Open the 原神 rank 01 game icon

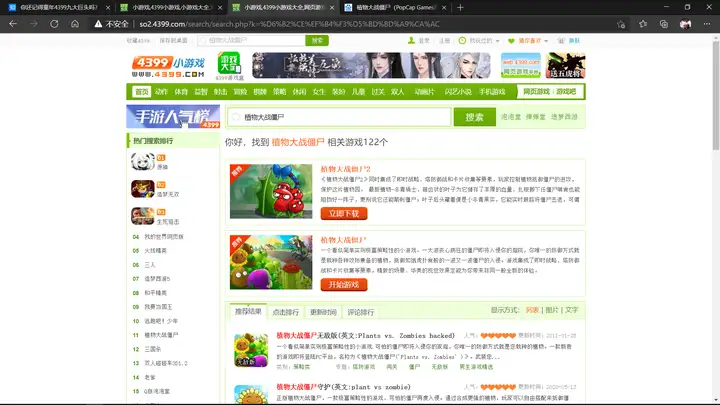tap(142, 162)
